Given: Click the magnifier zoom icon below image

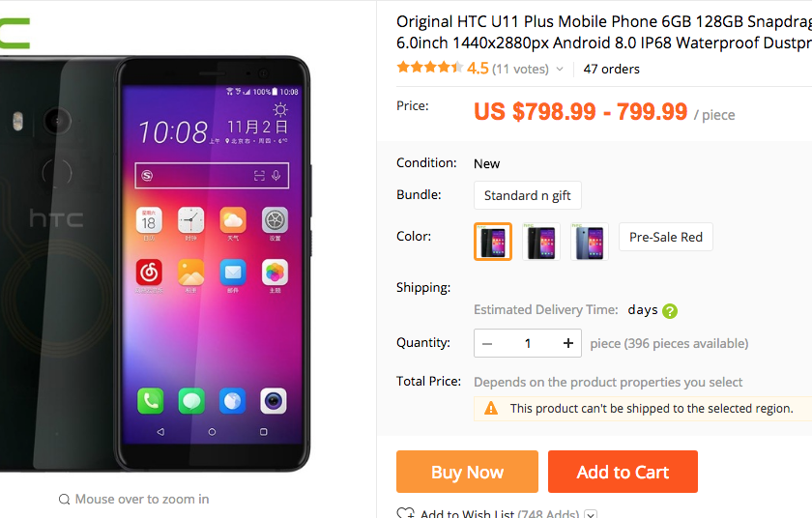Looking at the screenshot, I should pyautogui.click(x=64, y=500).
